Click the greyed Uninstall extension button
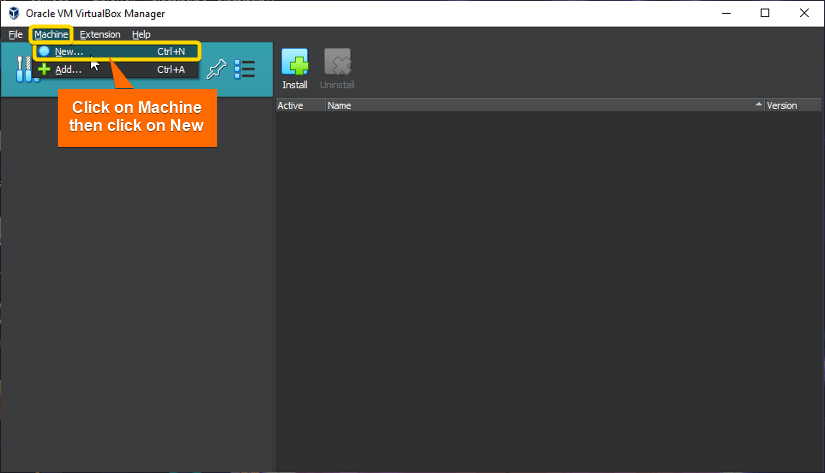Image resolution: width=825 pixels, height=473 pixels. (337, 69)
